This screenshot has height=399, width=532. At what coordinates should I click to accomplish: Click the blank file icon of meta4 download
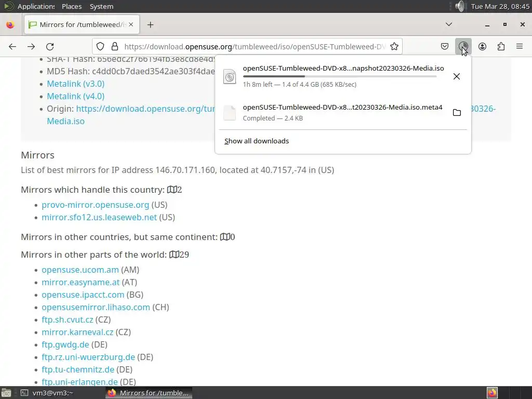point(230,113)
